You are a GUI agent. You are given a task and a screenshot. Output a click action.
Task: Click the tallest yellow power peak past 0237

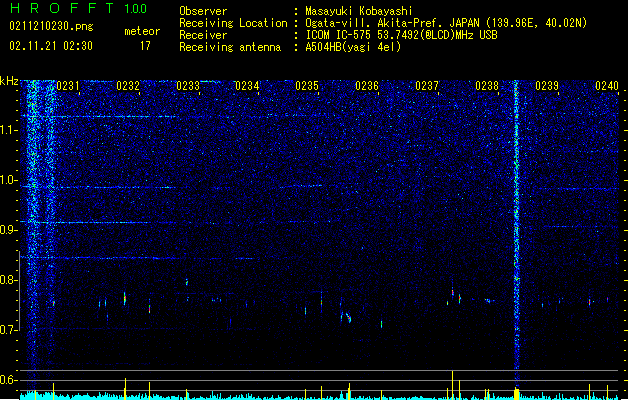click(x=452, y=385)
